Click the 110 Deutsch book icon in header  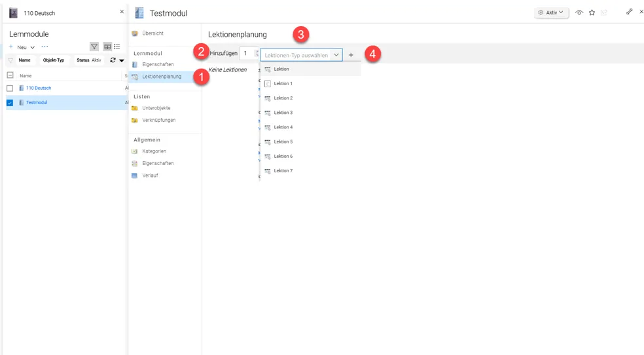pyautogui.click(x=14, y=12)
